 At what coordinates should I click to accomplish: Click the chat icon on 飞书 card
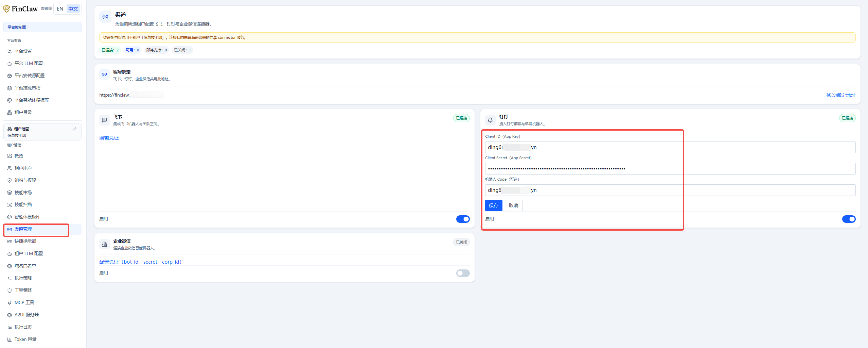tap(104, 120)
